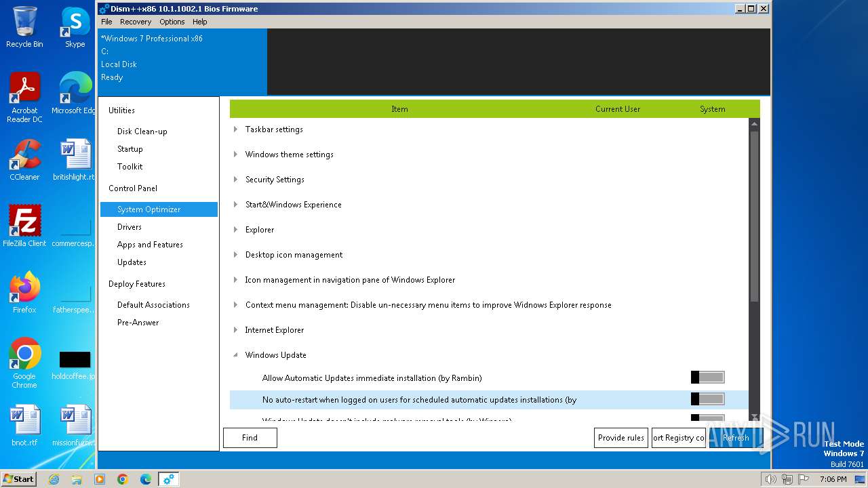The height and width of the screenshot is (488, 868).
Task: Click the Item column header
Action: point(400,109)
